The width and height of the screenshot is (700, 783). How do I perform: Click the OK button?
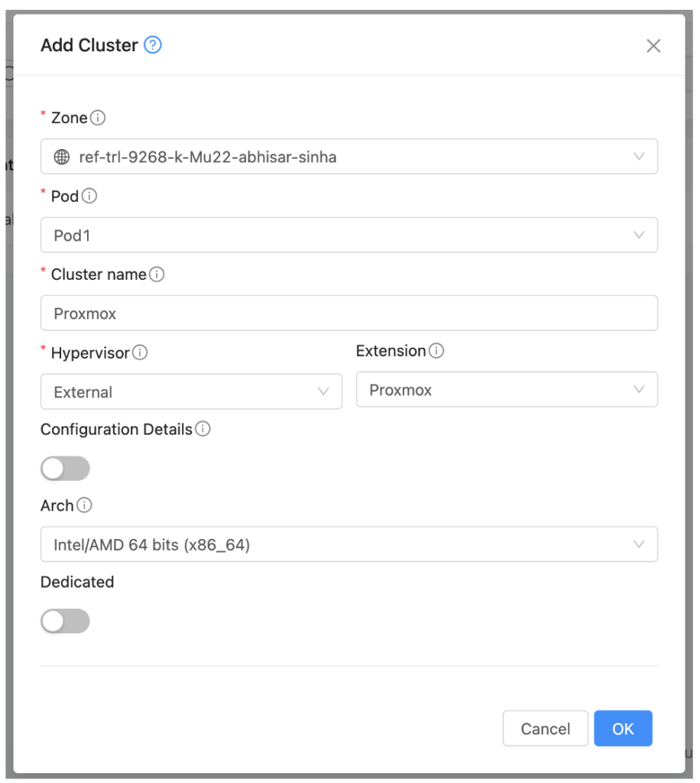pyautogui.click(x=623, y=729)
